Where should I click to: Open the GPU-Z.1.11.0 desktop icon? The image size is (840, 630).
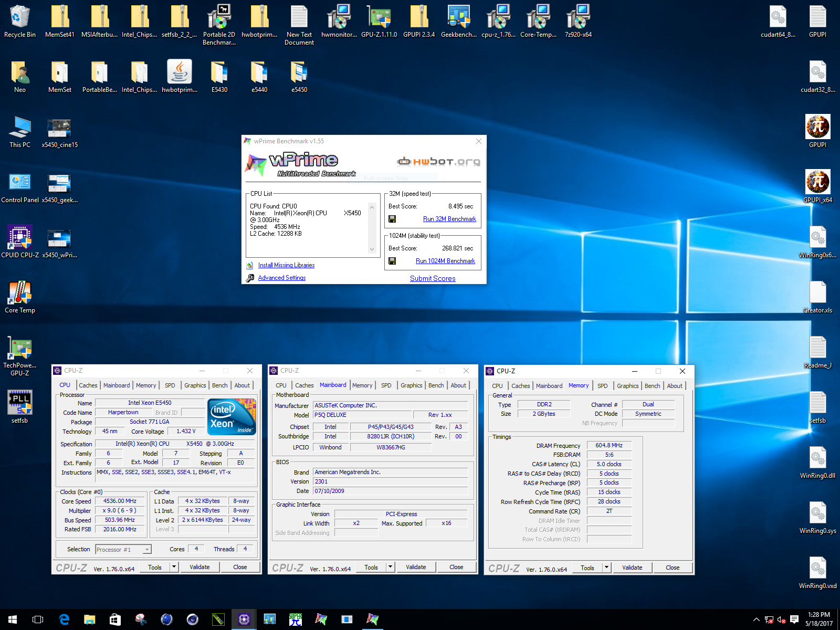[x=379, y=21]
